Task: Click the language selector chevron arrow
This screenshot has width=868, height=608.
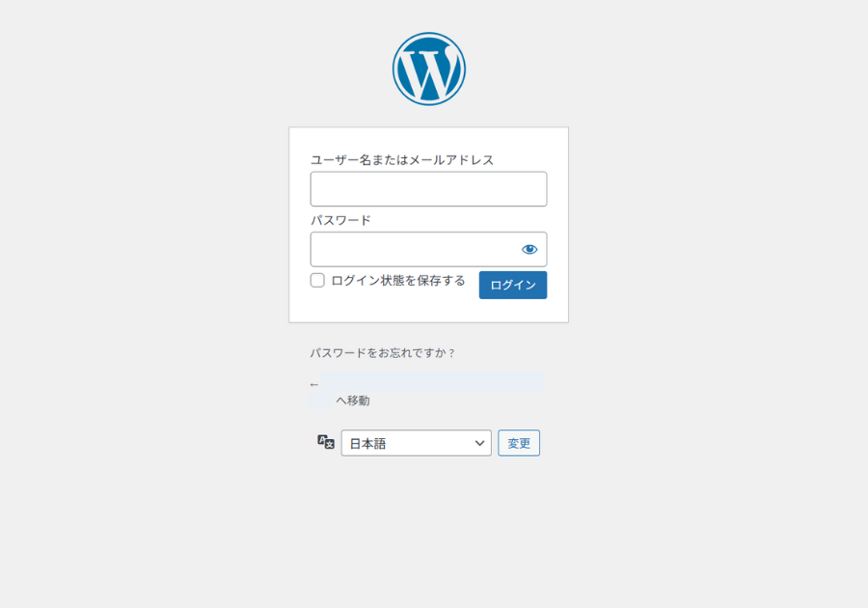Action: click(x=479, y=443)
